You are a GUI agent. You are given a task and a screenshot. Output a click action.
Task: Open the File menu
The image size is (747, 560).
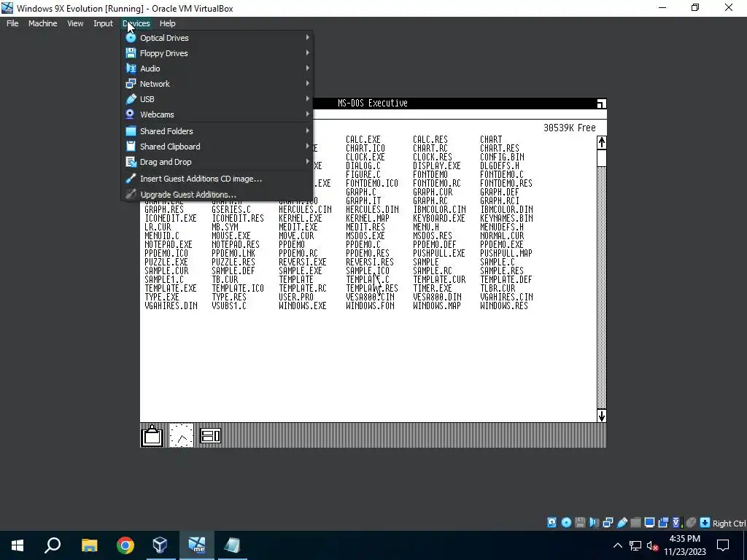point(12,23)
